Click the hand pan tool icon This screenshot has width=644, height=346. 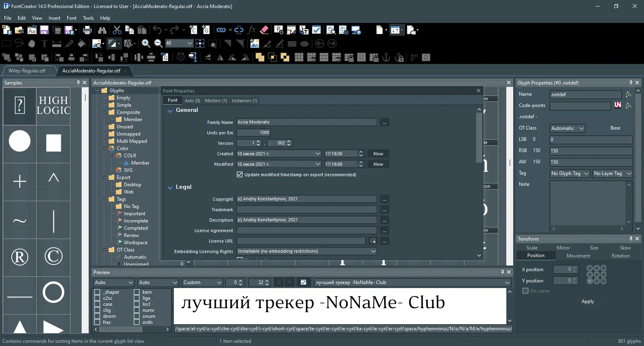click(32, 43)
